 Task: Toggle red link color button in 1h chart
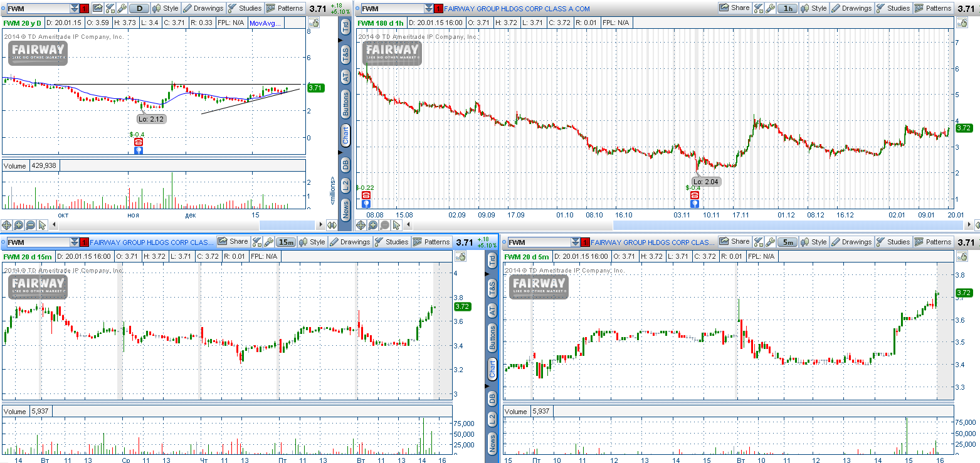click(438, 9)
